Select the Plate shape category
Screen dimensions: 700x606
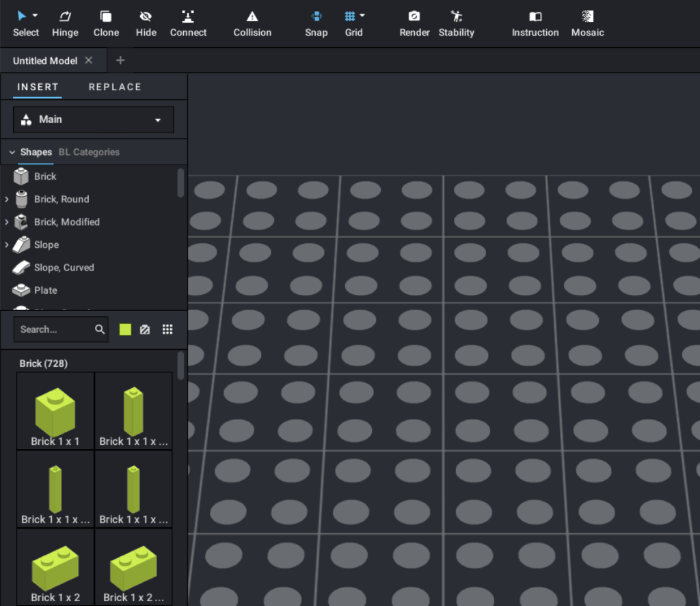tap(45, 290)
